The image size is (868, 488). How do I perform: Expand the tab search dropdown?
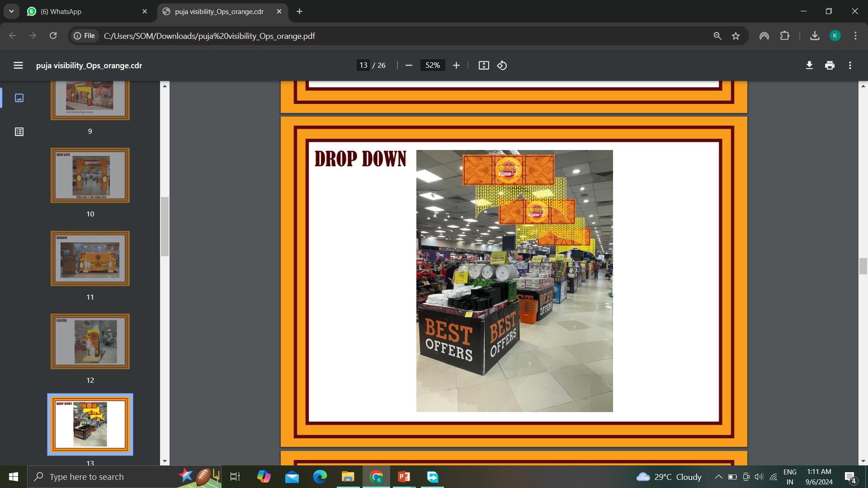(x=11, y=11)
